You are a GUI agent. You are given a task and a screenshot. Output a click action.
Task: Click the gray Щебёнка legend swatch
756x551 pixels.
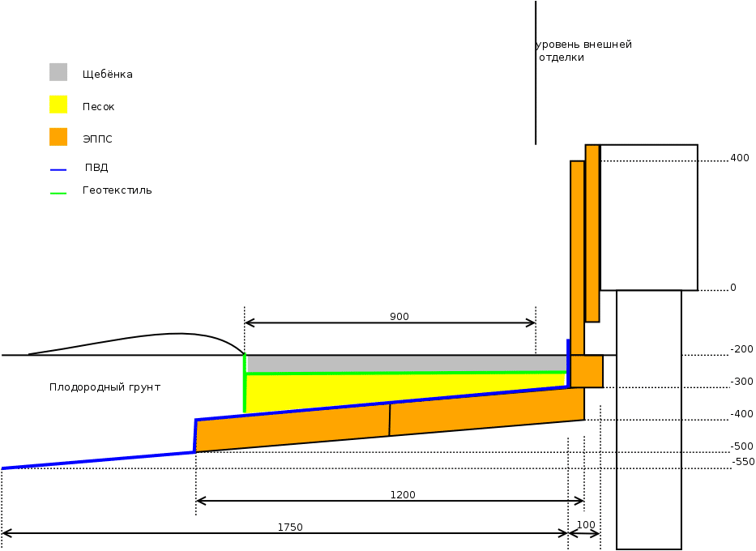point(58,72)
